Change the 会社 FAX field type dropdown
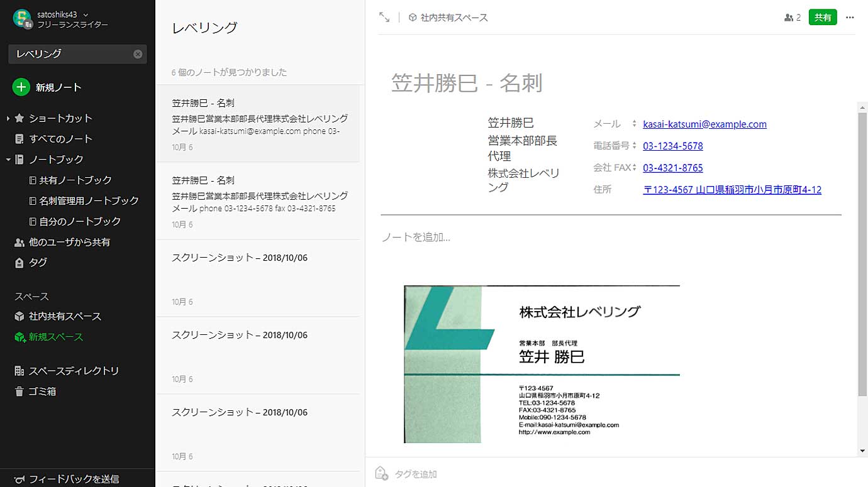The width and height of the screenshot is (868, 487). 635,168
